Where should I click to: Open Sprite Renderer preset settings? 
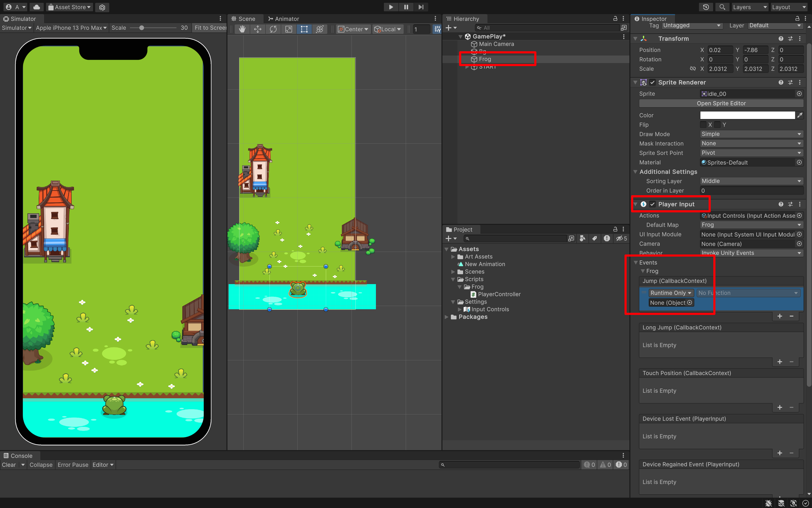[790, 82]
